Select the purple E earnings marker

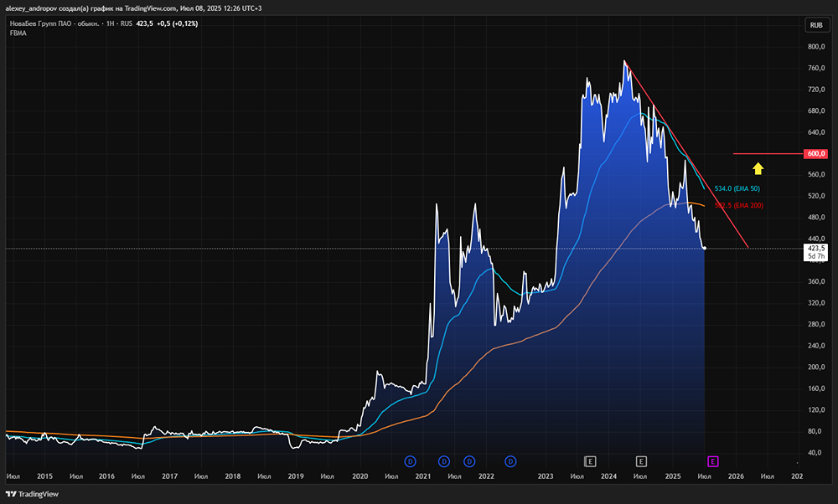click(x=712, y=461)
